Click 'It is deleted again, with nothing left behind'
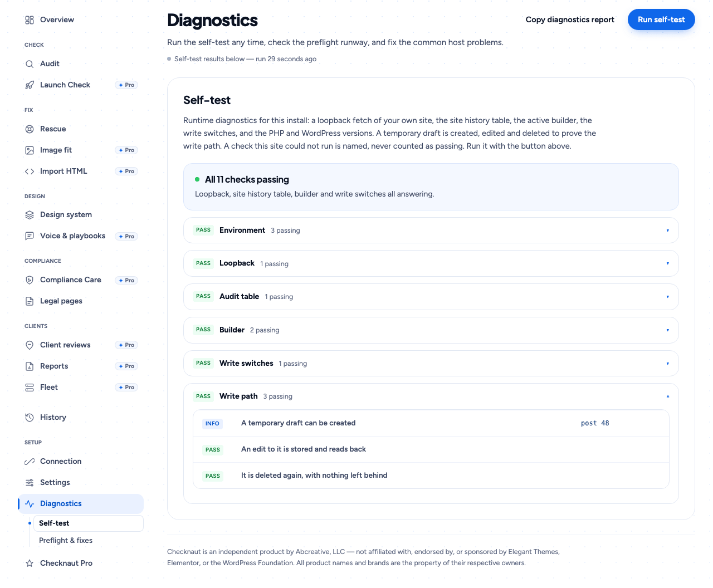 click(x=314, y=476)
